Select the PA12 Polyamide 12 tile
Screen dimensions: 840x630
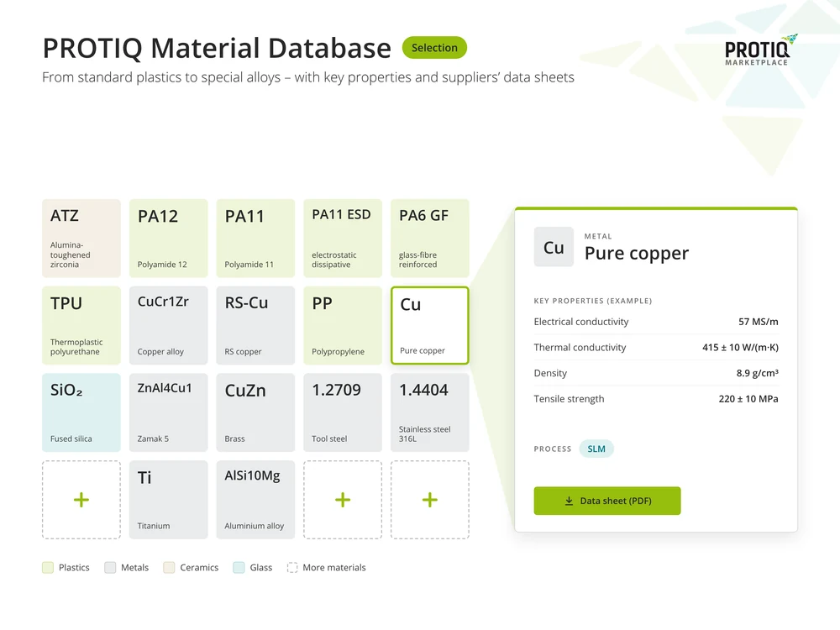tap(168, 239)
